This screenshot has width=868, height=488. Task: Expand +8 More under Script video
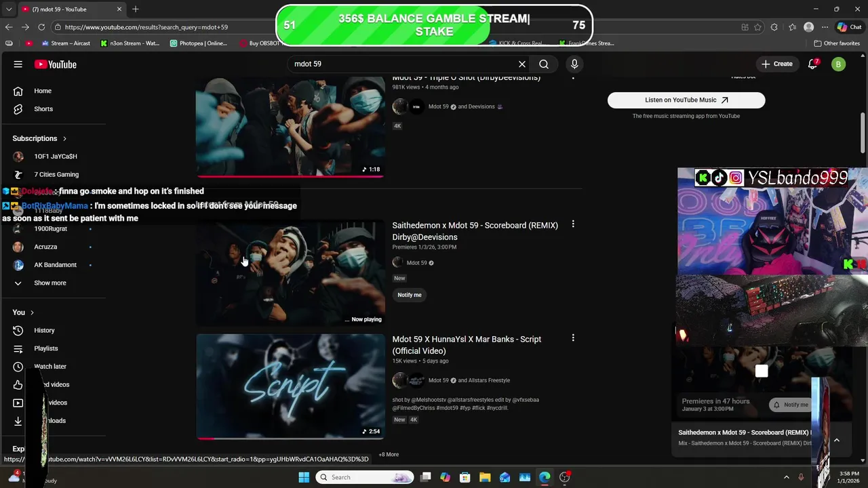pos(389,455)
